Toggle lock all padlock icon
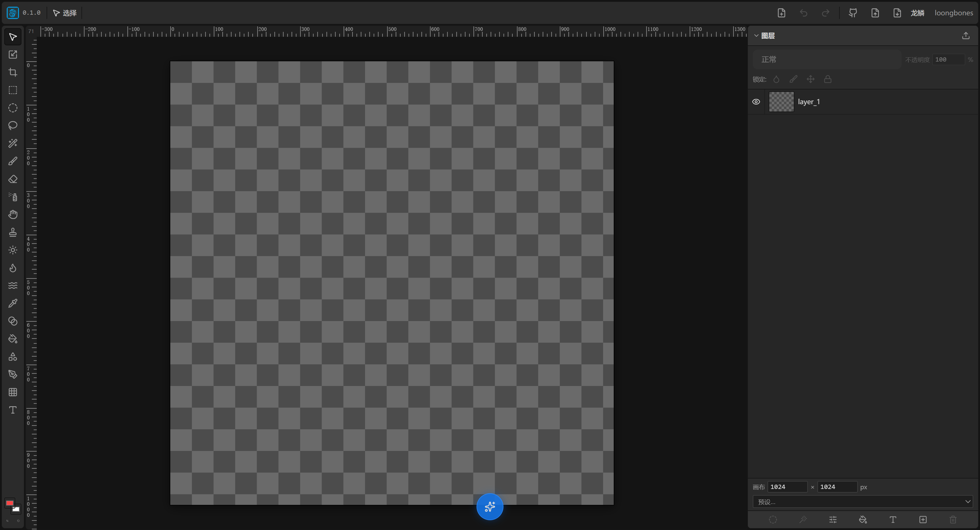Viewport: 980px width, 530px height. (827, 79)
